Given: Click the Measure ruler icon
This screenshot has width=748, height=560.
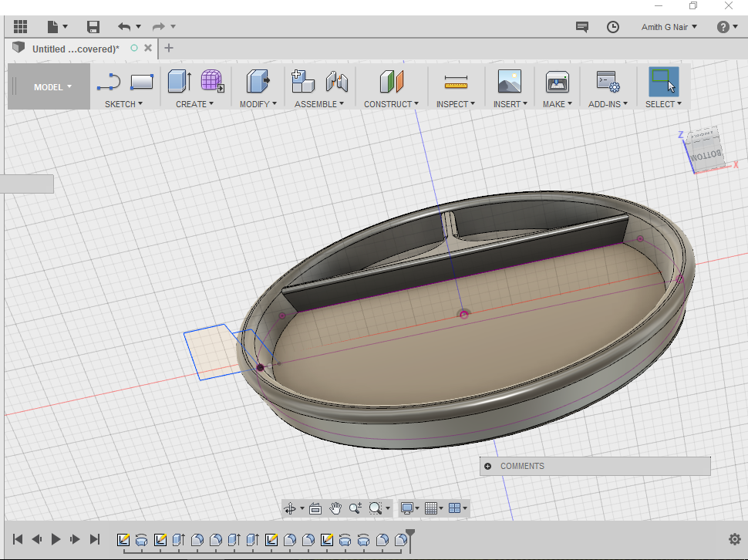Looking at the screenshot, I should 456,83.
